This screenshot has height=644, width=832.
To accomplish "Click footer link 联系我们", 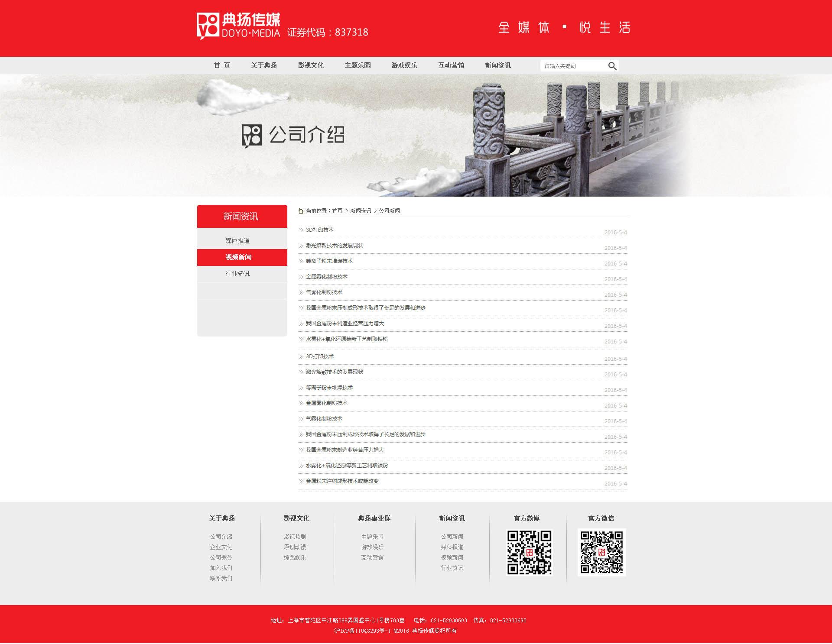I will (x=221, y=578).
